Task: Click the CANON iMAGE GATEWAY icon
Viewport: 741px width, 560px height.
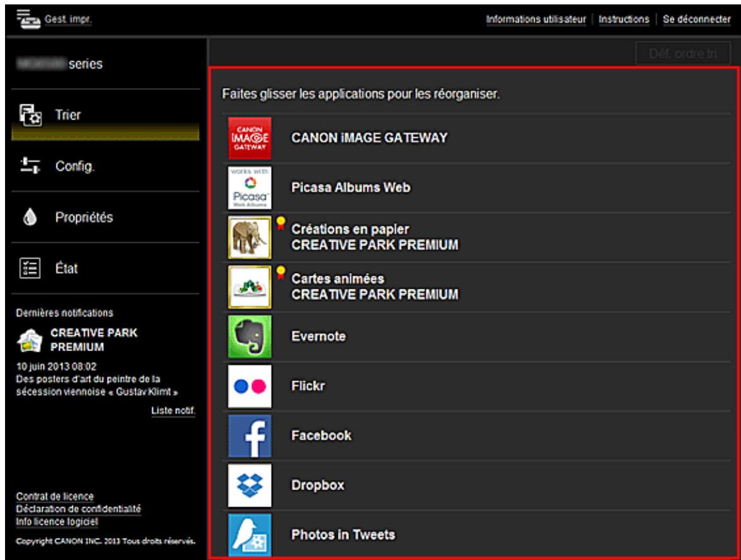Action: pos(250,138)
